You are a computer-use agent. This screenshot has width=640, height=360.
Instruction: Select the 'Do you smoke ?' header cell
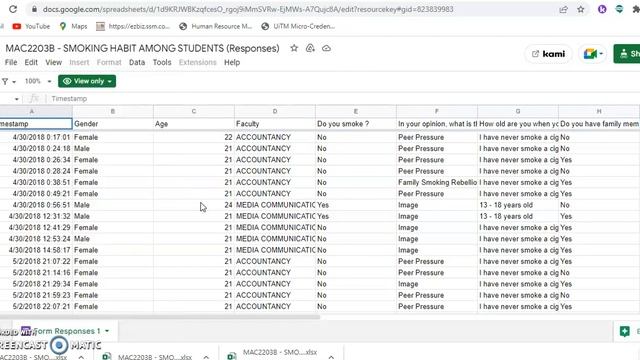click(356, 124)
